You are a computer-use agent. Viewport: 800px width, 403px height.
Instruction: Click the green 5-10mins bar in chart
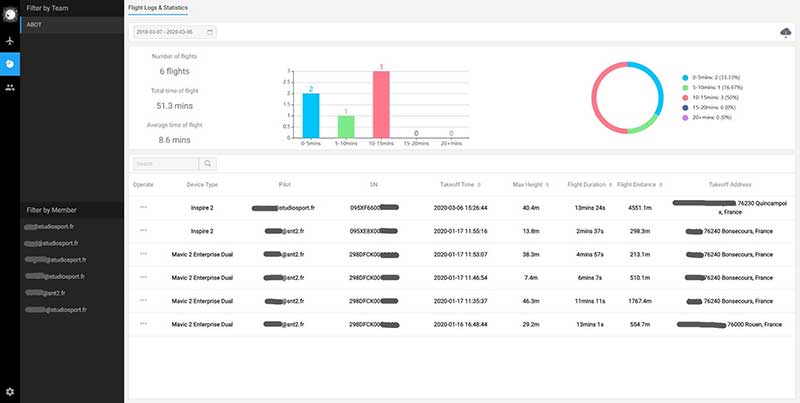click(x=346, y=127)
